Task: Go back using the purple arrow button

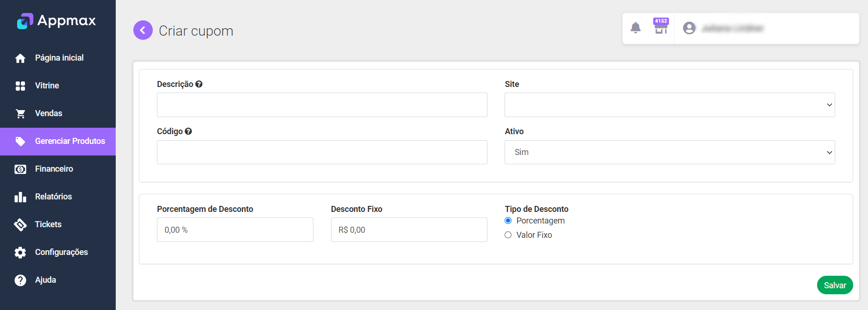Action: click(143, 30)
